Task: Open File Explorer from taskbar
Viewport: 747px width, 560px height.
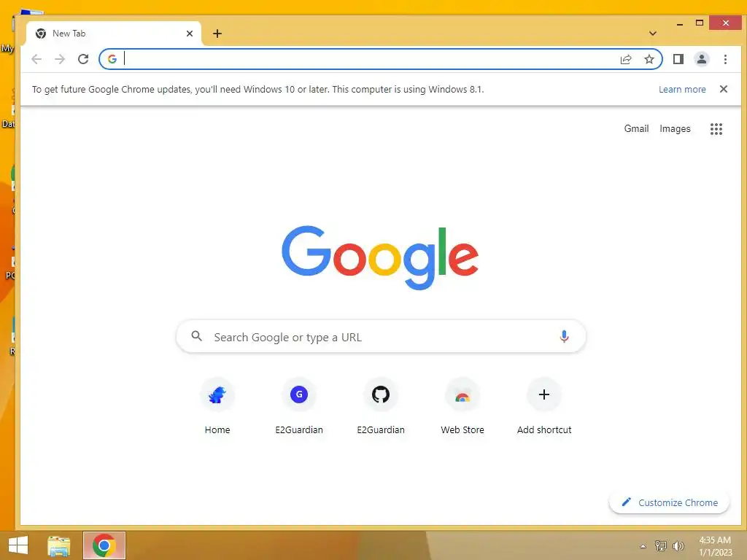Action: 59,545
